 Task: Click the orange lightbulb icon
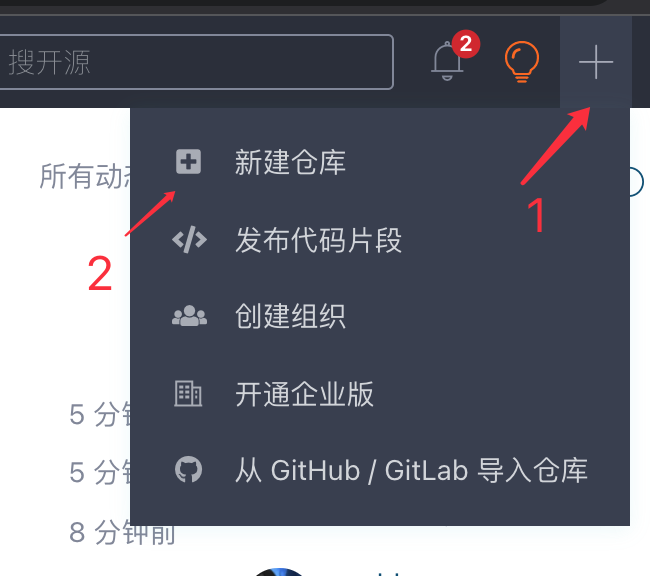(x=522, y=62)
